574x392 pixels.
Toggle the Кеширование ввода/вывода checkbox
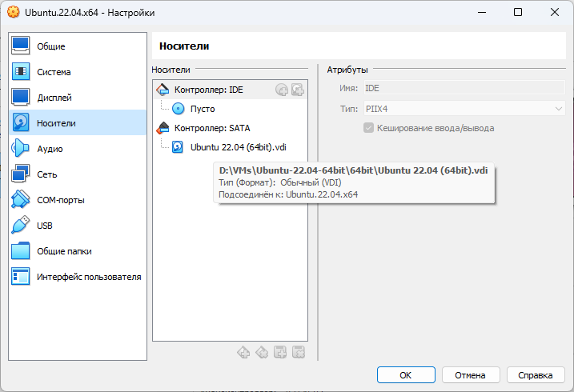(369, 128)
